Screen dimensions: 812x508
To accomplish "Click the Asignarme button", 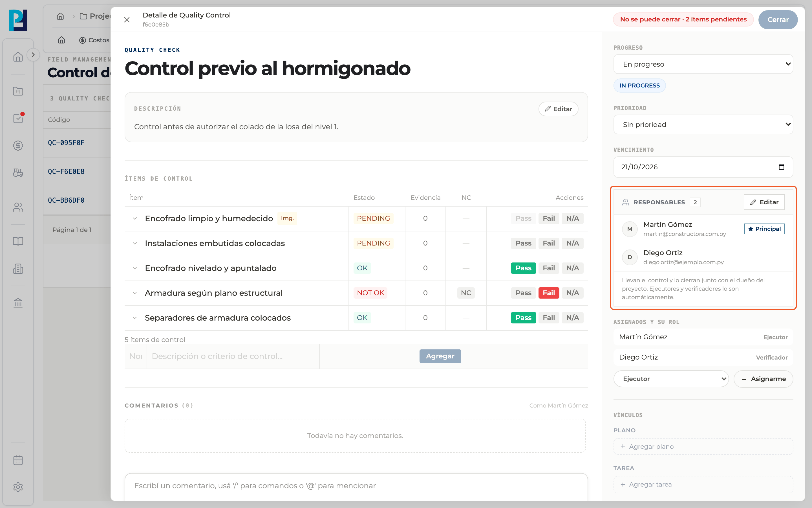I will point(763,379).
